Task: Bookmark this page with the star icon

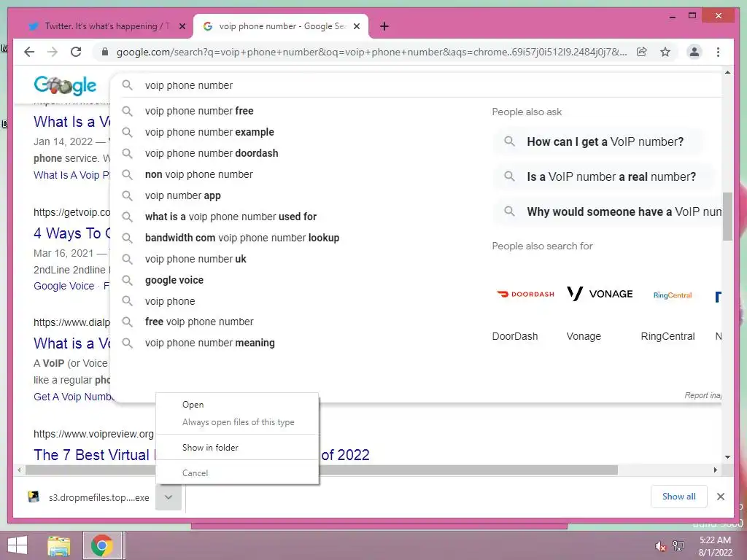Action: (x=665, y=52)
